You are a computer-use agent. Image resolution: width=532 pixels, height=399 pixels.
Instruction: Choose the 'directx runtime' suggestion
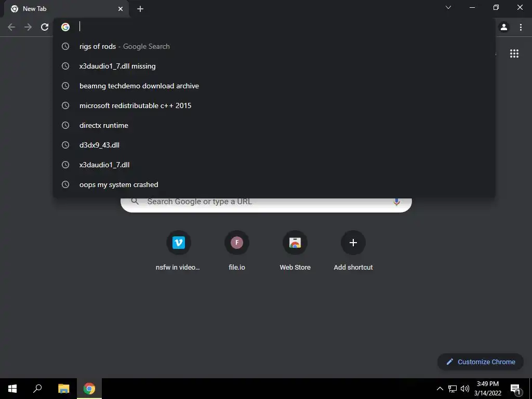point(274,125)
